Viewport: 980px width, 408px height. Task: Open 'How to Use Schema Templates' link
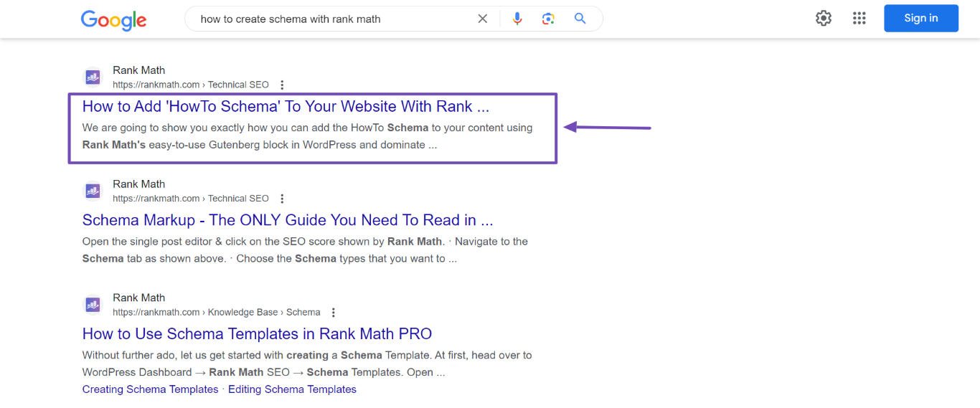tap(257, 334)
